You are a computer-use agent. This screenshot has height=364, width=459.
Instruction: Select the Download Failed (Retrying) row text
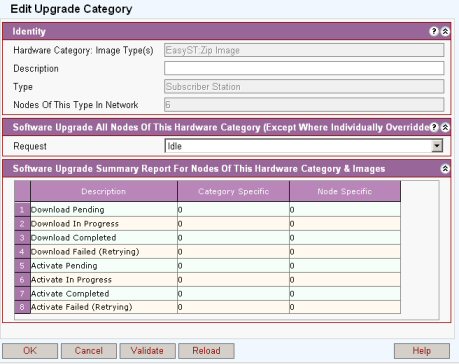click(x=85, y=252)
